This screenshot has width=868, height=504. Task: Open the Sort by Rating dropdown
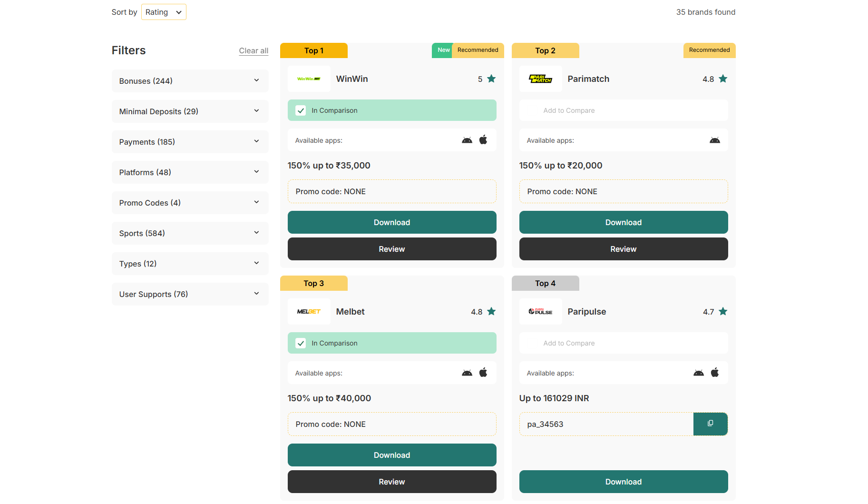(164, 12)
